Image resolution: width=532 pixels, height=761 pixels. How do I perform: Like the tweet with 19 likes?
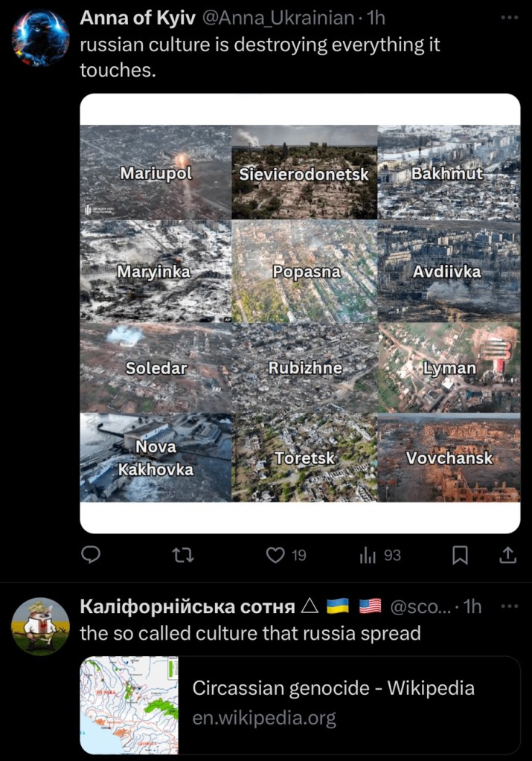pyautogui.click(x=286, y=555)
